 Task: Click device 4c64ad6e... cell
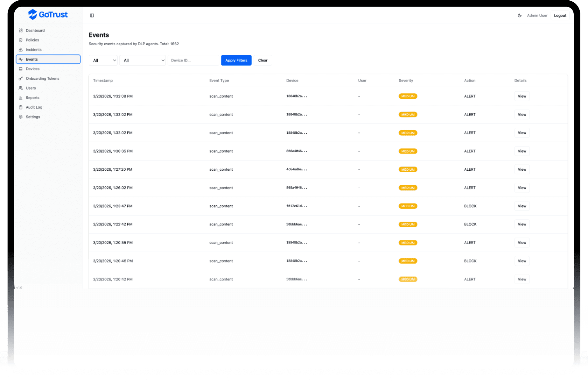[297, 169]
